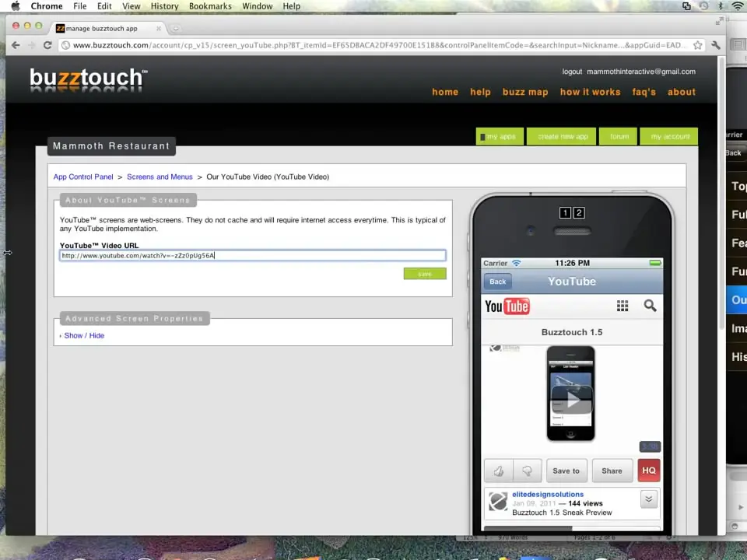Visit the how it works page
Screen dimensions: 747x560
coord(591,92)
